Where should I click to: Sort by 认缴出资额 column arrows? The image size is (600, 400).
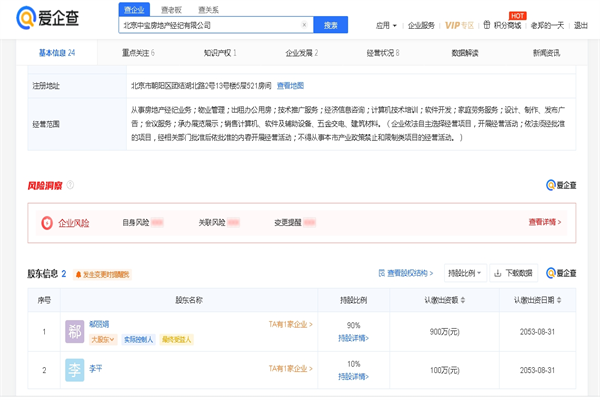pos(463,300)
